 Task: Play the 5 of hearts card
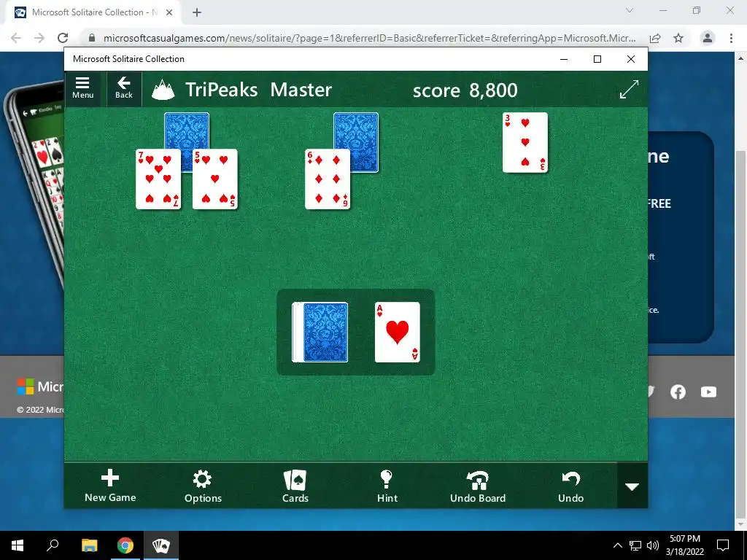tap(215, 179)
